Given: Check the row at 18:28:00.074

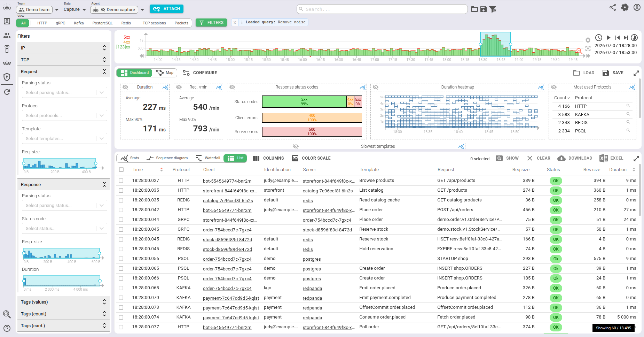Looking at the screenshot, I should tap(121, 317).
